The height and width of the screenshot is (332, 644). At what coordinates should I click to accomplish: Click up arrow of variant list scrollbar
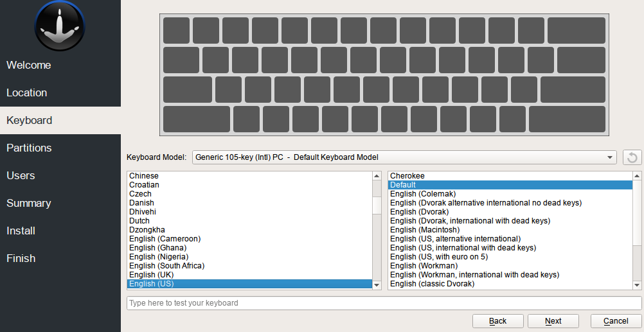(637, 176)
